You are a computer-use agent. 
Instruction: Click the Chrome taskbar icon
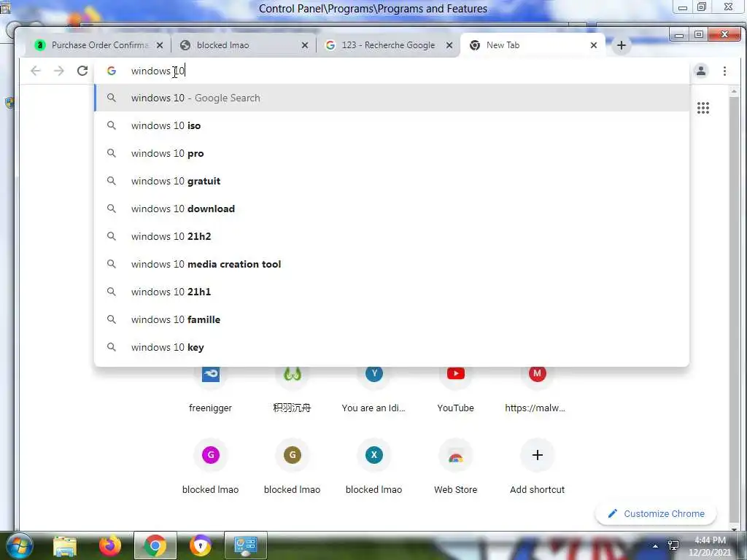click(155, 545)
